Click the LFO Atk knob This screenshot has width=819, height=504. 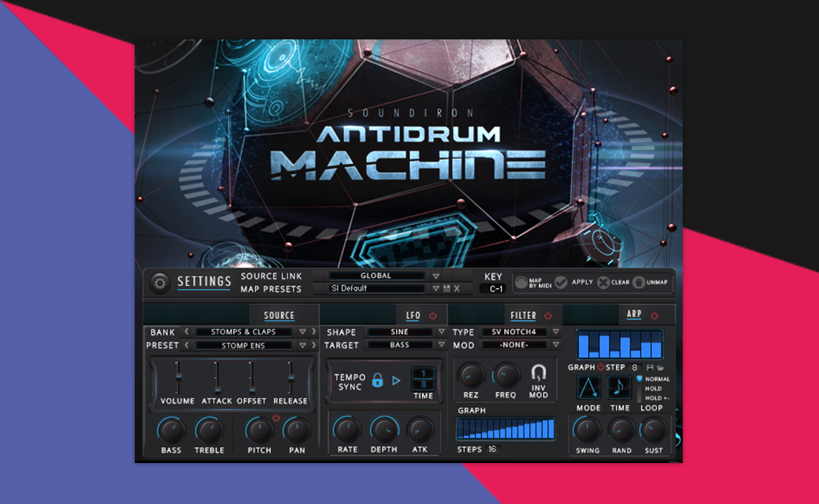[420, 430]
